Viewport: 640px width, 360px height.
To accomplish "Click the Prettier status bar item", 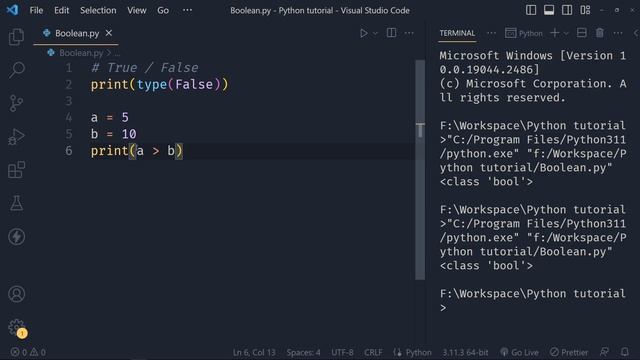I will [x=569, y=352].
